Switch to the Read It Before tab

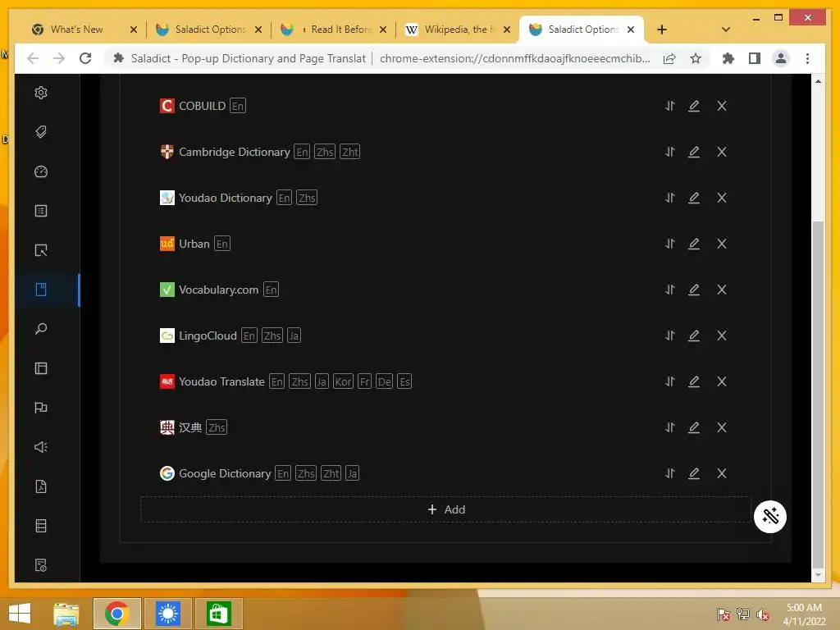click(x=333, y=30)
